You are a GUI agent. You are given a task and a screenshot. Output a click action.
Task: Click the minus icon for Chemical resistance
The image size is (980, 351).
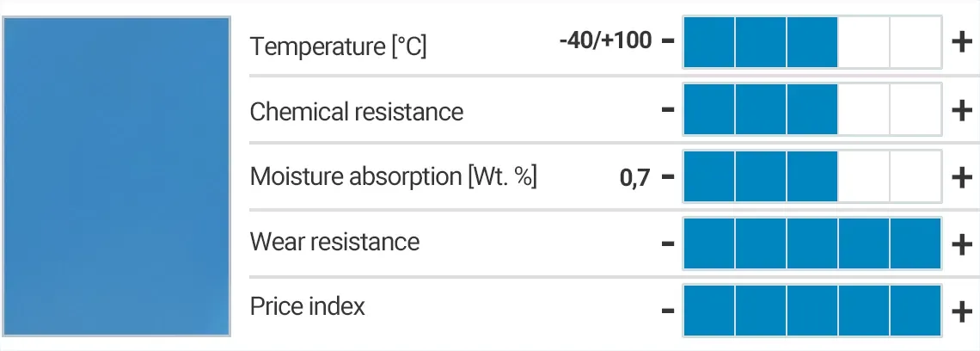[668, 110]
